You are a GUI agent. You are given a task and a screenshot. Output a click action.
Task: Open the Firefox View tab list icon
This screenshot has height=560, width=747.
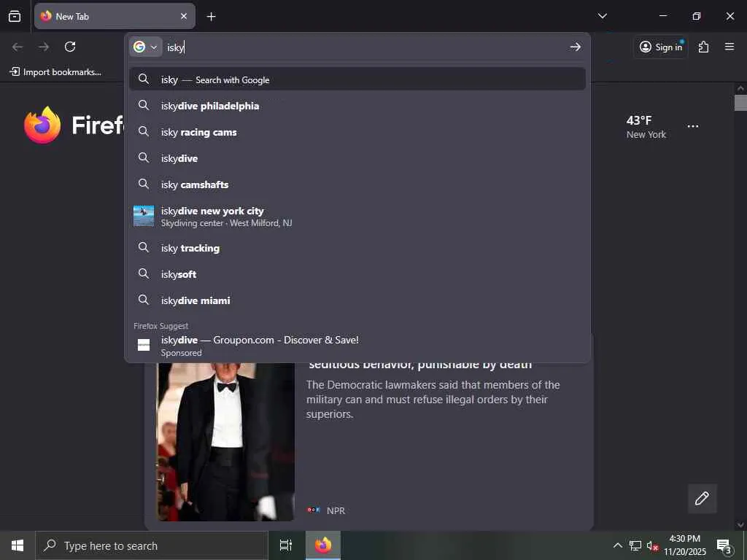15,16
